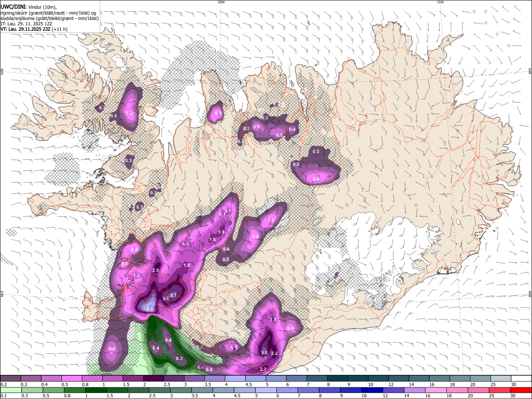Click the 2.5 precipitation value on the map
532x399 pixels.
click(156, 270)
